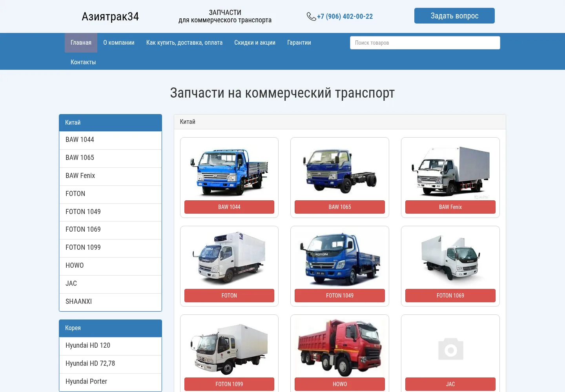Image resolution: width=565 pixels, height=392 pixels.
Task: Click the FOTON 1099 box truck image
Action: point(229,349)
